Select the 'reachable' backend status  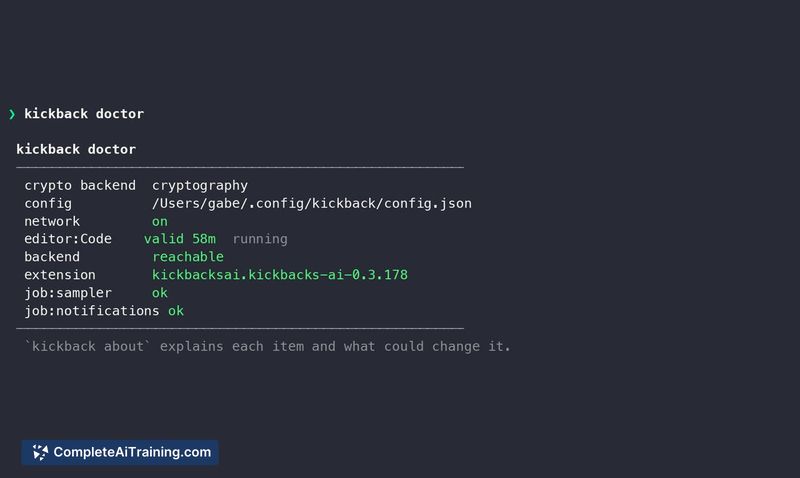188,257
